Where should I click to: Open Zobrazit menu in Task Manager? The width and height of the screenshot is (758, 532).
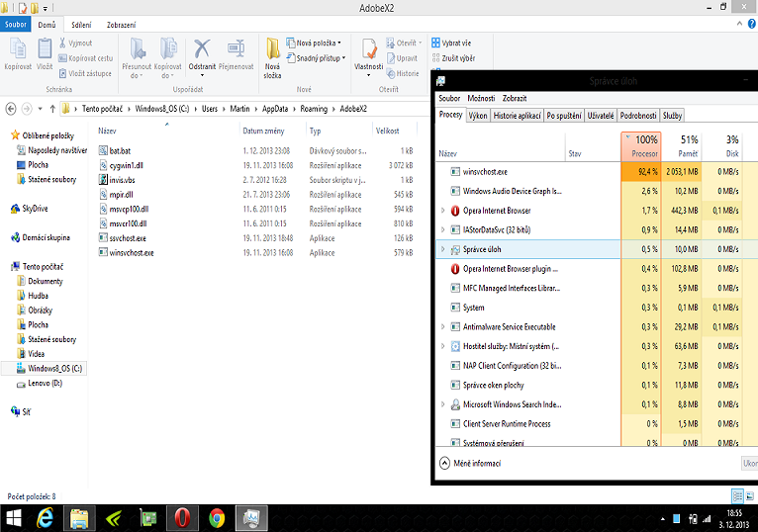515,98
